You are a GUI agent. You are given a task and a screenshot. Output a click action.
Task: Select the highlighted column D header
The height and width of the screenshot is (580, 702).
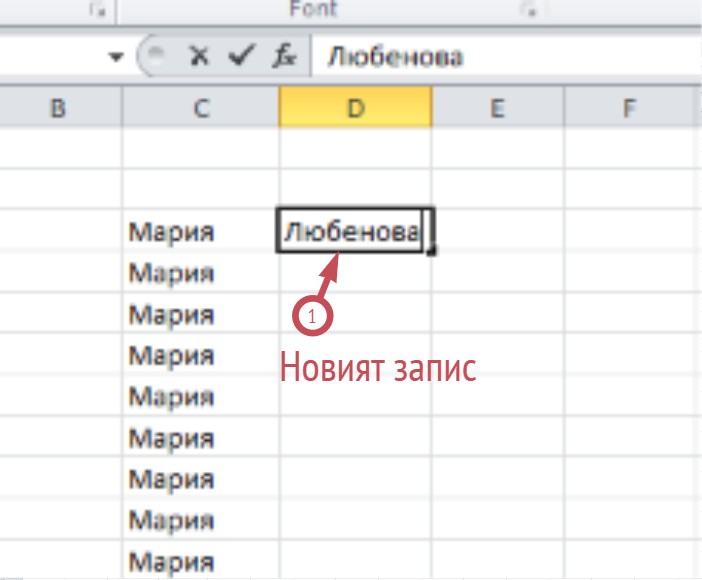(355, 107)
